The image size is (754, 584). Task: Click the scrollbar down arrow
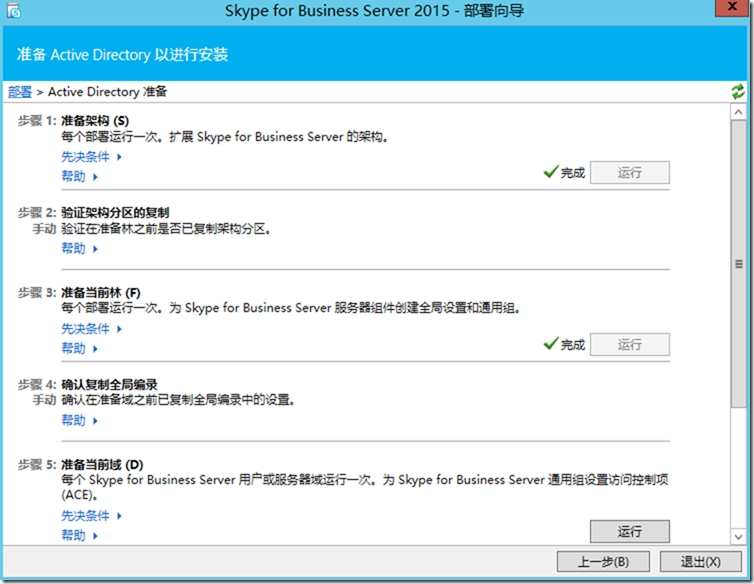point(738,536)
